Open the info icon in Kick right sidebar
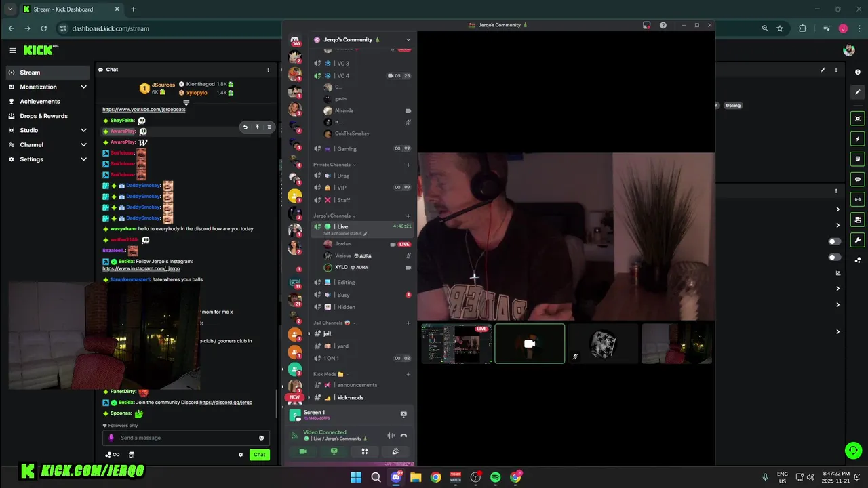This screenshot has height=488, width=868. pyautogui.click(x=858, y=72)
